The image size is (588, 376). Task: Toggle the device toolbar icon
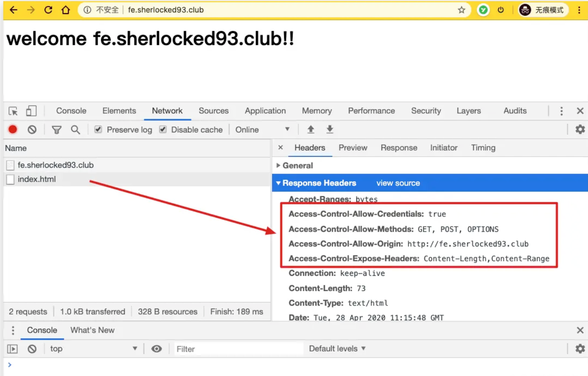(31, 111)
